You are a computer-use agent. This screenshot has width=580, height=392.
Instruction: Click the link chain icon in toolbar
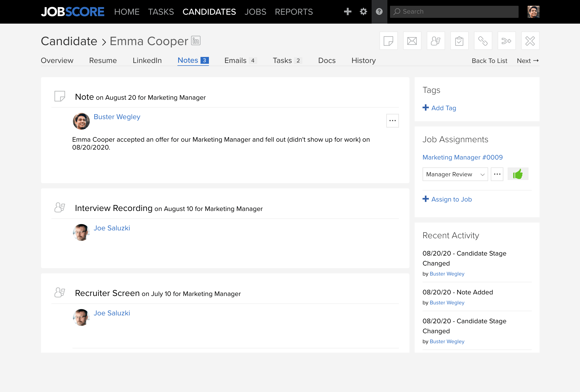483,41
